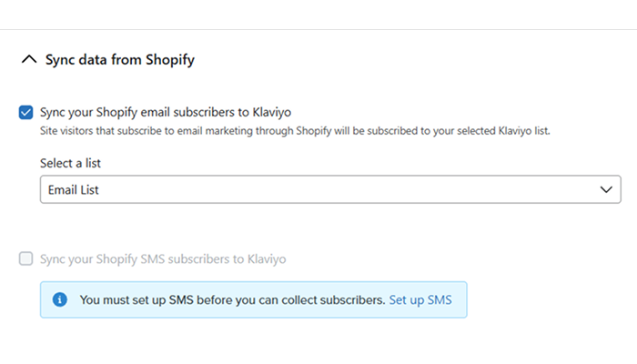Click the blue checkmark in email sync box
The image size is (637, 364).
(26, 113)
